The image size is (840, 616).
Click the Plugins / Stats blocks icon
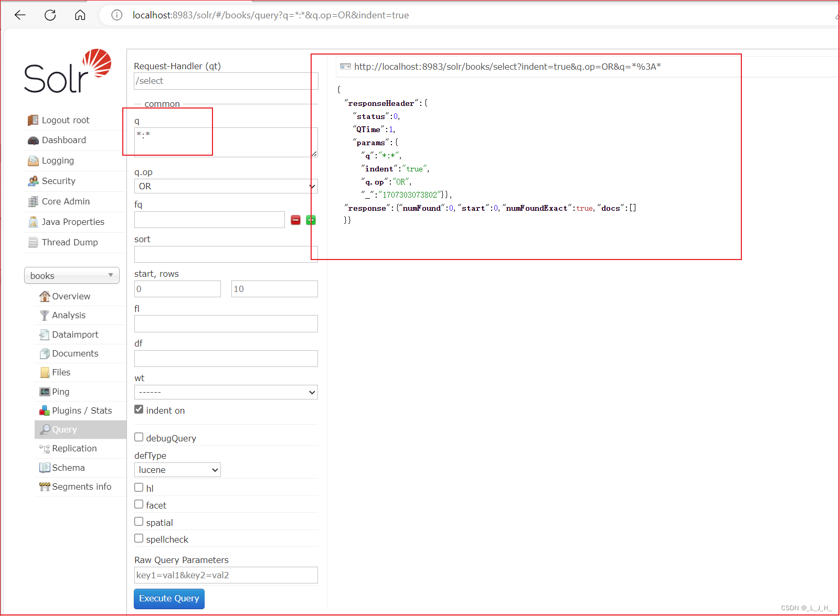[45, 410]
